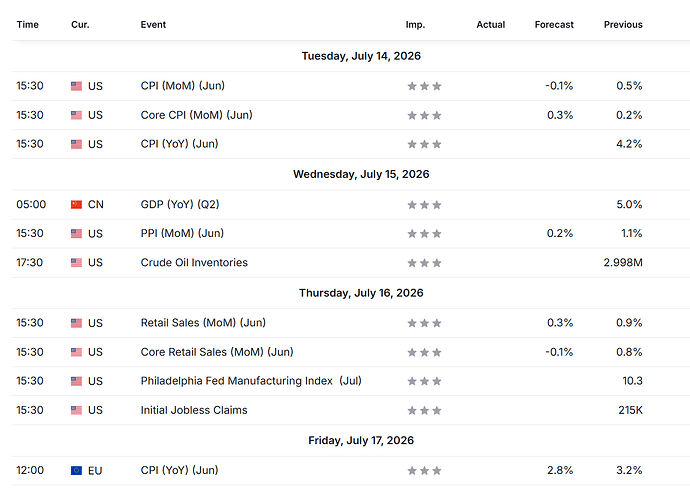The image size is (690, 494).
Task: Click importance stars on Core CPI (MoM) row
Action: point(424,115)
